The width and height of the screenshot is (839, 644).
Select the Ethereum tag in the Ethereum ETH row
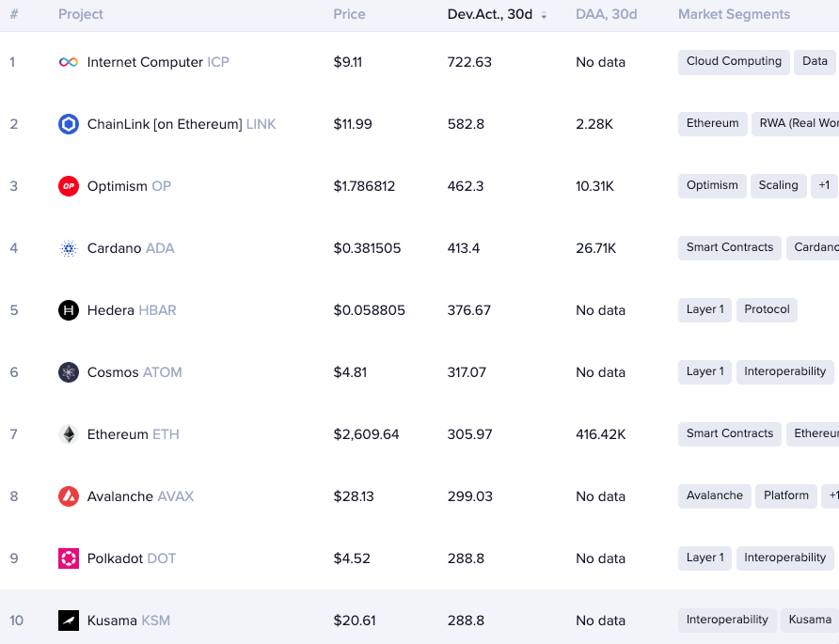click(813, 434)
